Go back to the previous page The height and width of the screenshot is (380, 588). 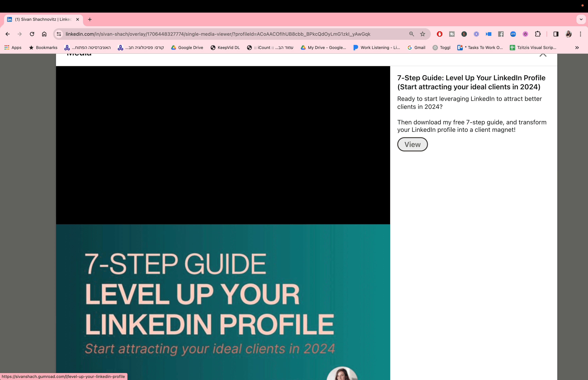[x=8, y=34]
